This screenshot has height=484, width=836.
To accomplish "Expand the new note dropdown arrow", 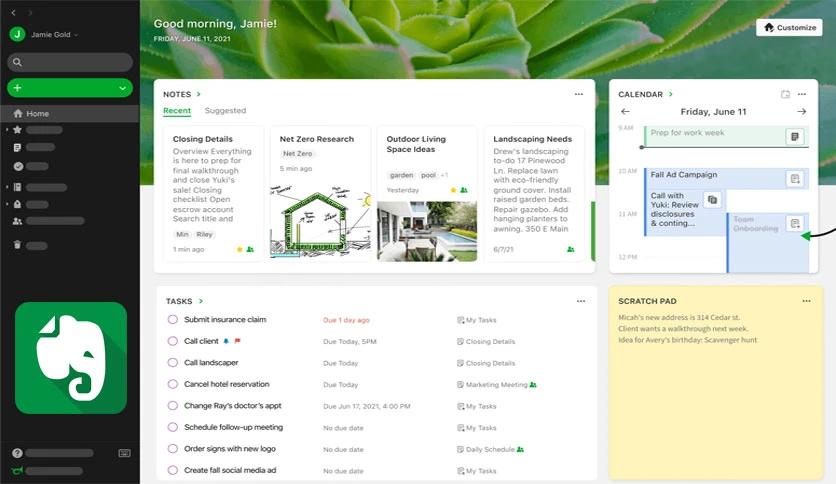I will point(123,88).
